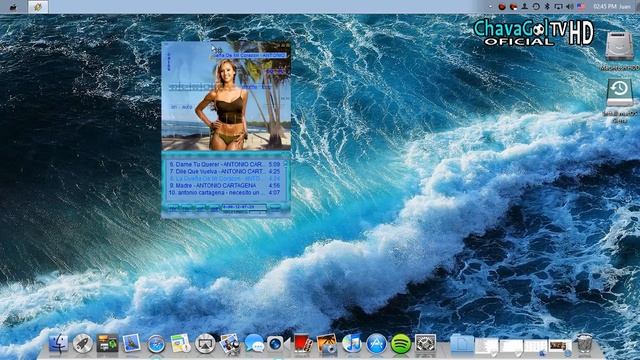Open Mission Control icon in dock

coord(107,343)
